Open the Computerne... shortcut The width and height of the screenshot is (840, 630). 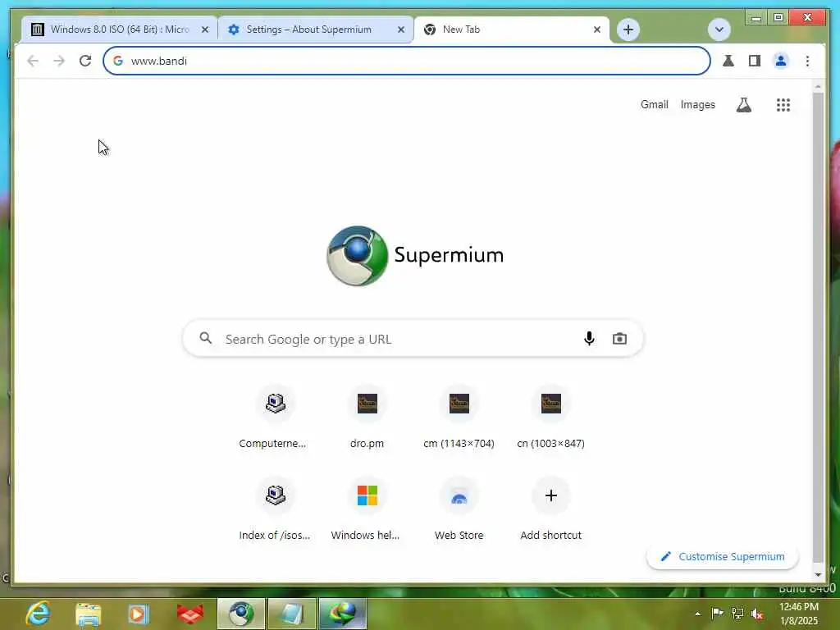tap(275, 418)
